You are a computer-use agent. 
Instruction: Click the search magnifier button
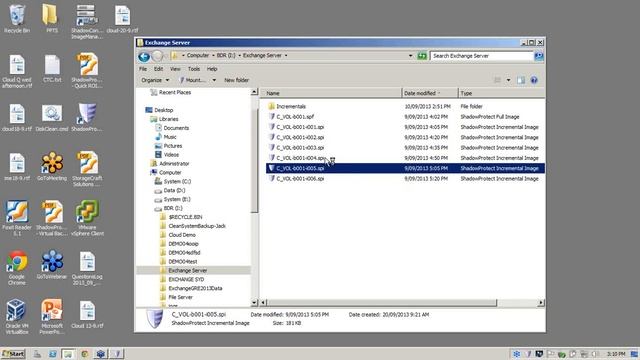coord(539,56)
